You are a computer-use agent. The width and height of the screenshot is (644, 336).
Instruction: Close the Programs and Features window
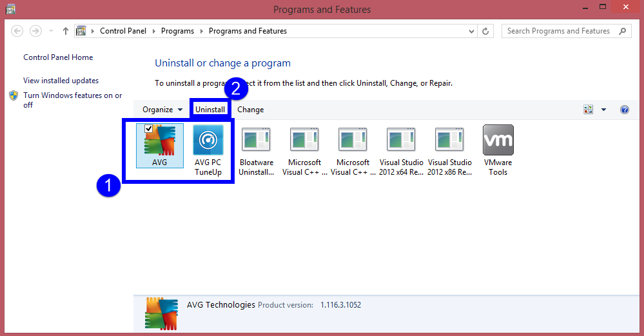click(626, 7)
